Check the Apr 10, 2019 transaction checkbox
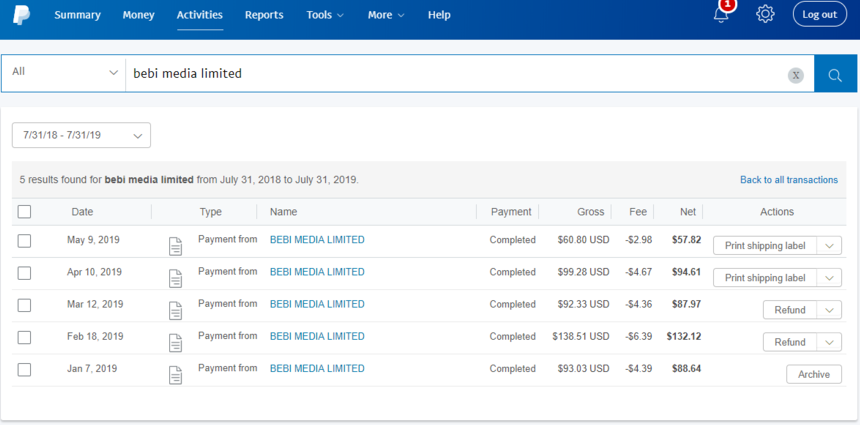The image size is (860, 425). pos(25,273)
